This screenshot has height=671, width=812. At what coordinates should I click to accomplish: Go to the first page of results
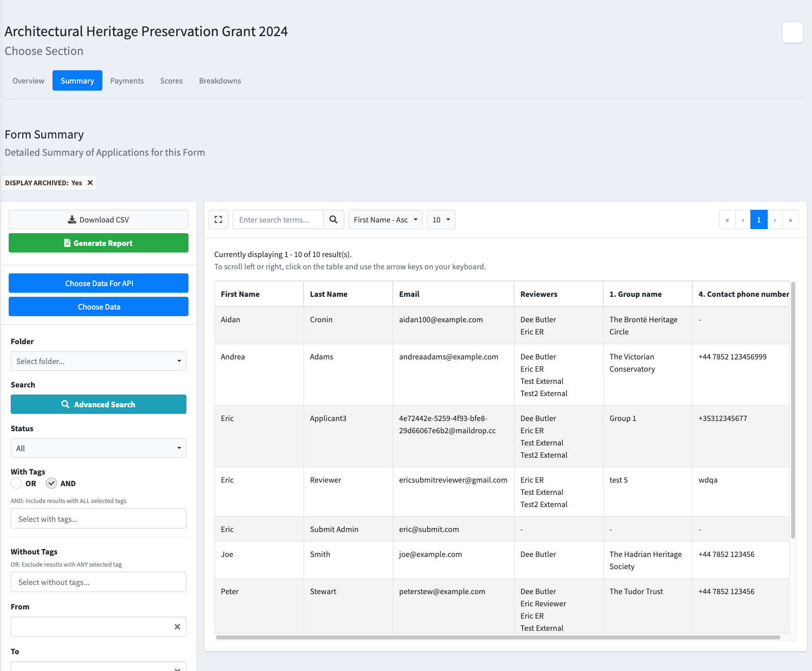tap(727, 220)
